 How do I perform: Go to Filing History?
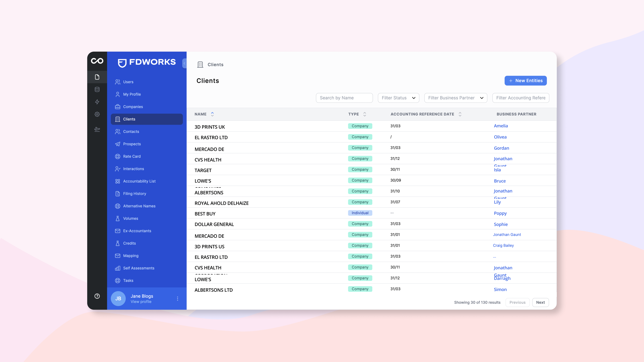click(x=147, y=194)
